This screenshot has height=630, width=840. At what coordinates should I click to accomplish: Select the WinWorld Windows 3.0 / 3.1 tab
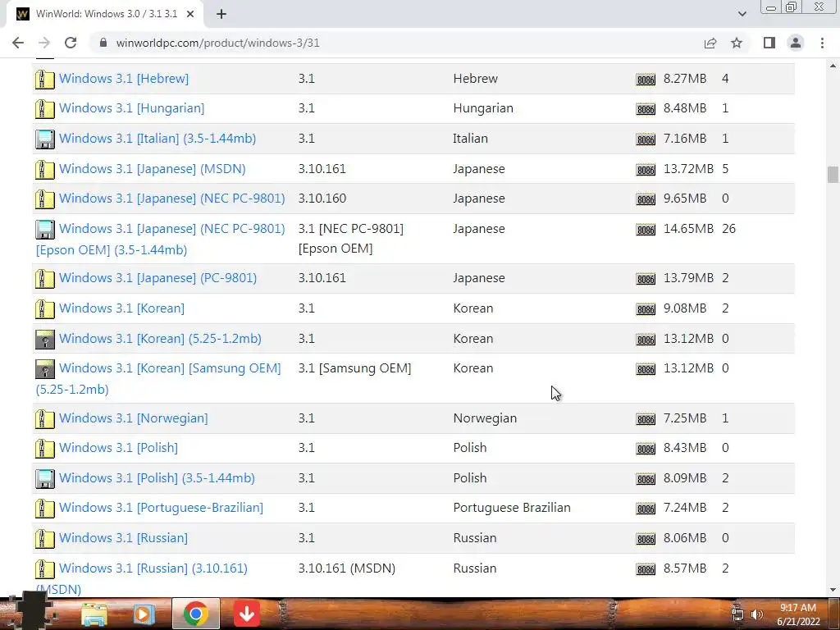pos(106,14)
